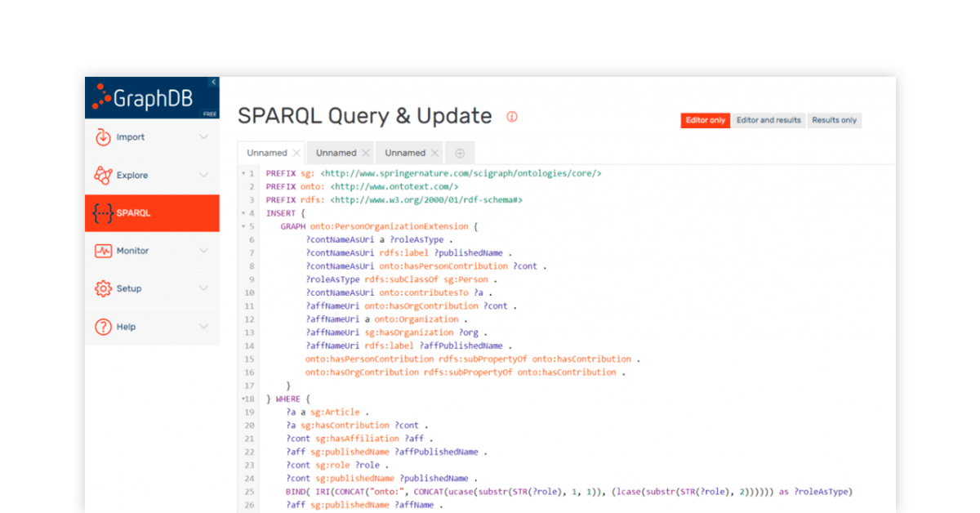Viewport: 980px width, 513px height.
Task: Select Results only view
Action: click(x=834, y=120)
